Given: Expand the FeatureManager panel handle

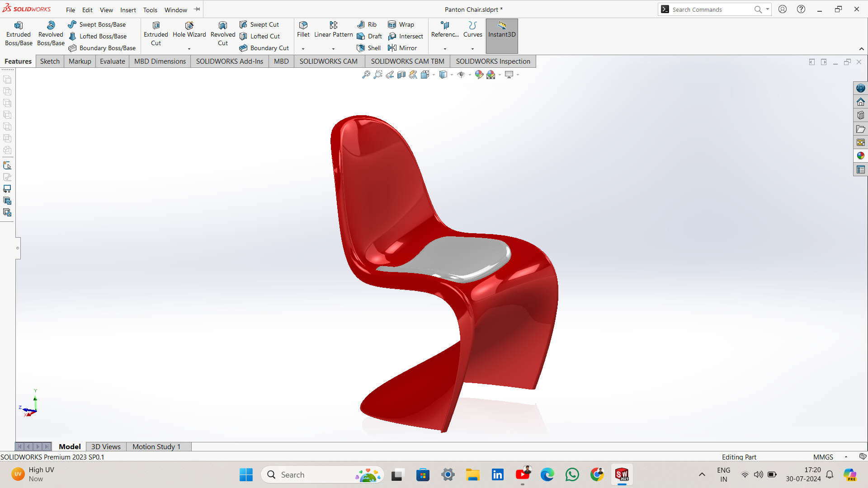Looking at the screenshot, I should [x=18, y=248].
